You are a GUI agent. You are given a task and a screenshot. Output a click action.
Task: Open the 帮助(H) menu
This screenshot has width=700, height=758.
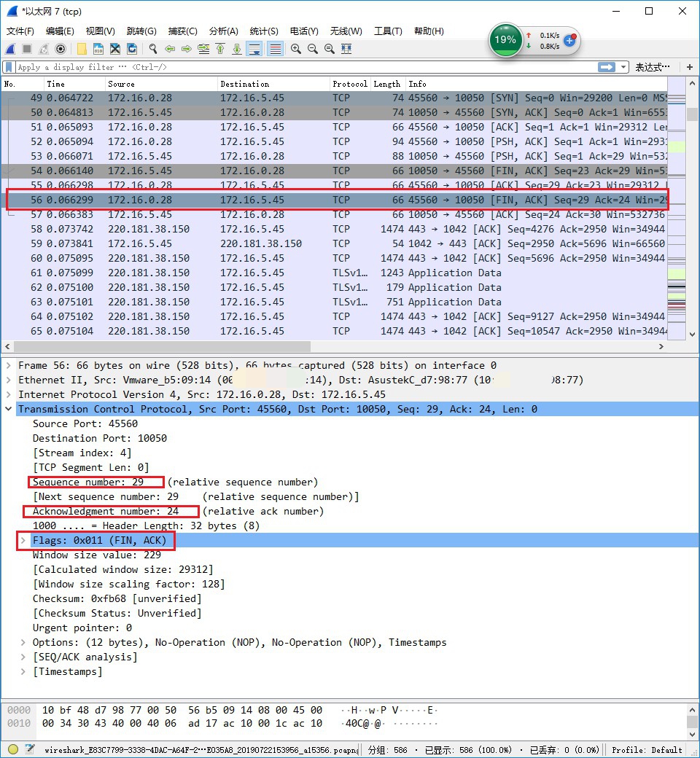pyautogui.click(x=429, y=31)
